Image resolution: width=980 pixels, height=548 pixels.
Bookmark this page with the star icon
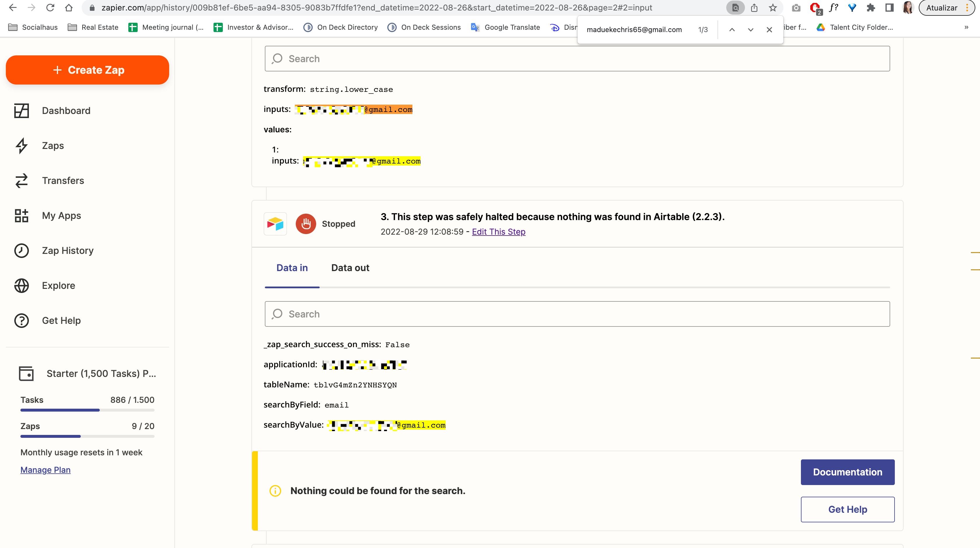[773, 8]
